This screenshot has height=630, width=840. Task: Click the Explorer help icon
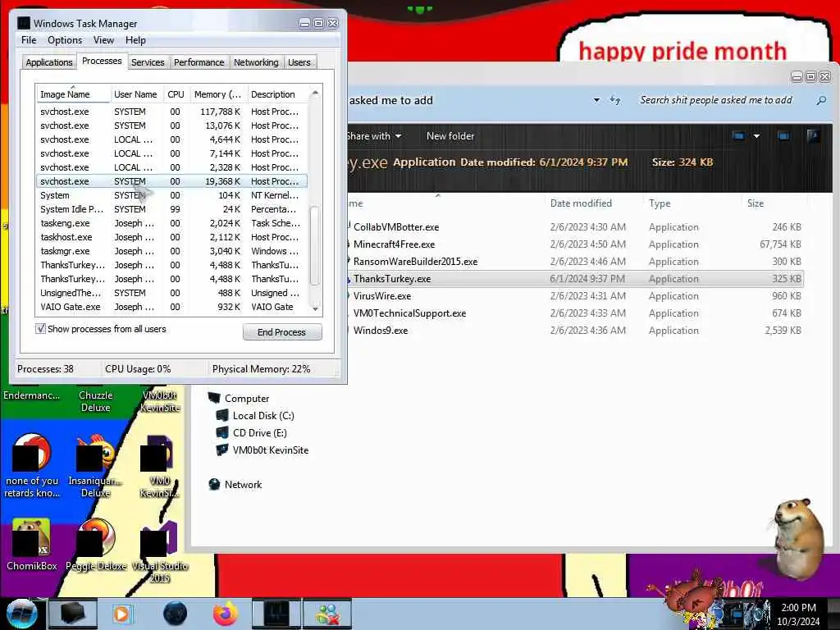pos(813,136)
